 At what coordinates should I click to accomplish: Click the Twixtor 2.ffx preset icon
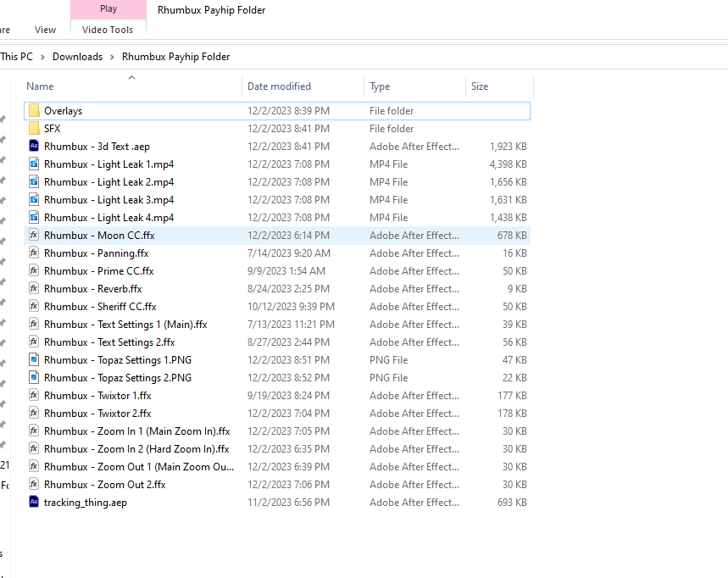click(34, 414)
